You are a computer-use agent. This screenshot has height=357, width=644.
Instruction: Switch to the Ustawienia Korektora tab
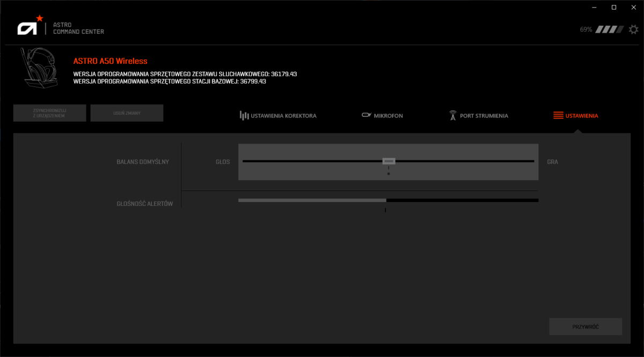[x=283, y=116]
